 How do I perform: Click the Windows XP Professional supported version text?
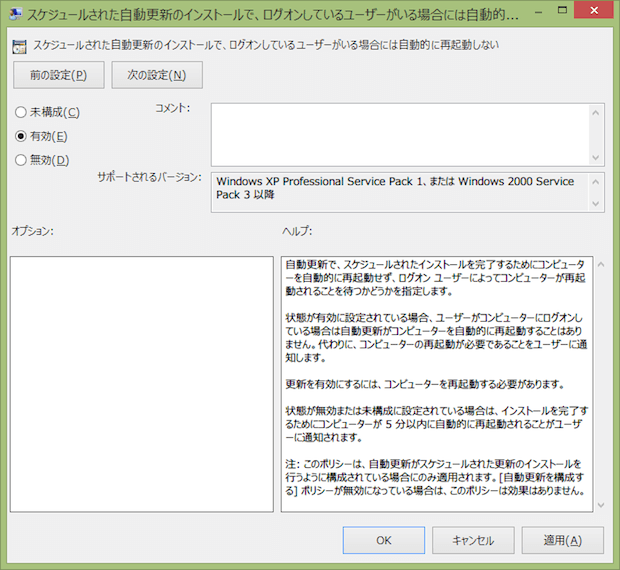click(395, 188)
